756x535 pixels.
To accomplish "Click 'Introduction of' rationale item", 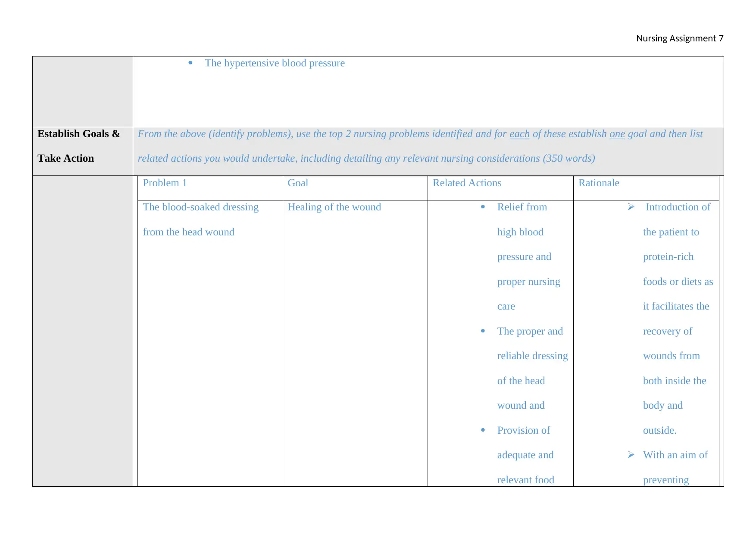I will coord(678,207).
